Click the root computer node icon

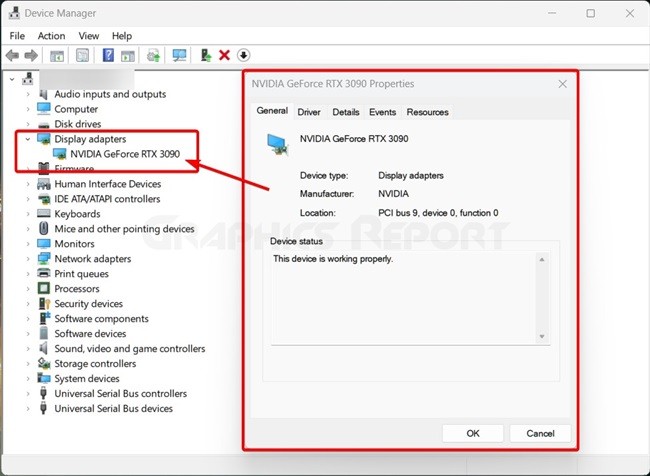28,78
